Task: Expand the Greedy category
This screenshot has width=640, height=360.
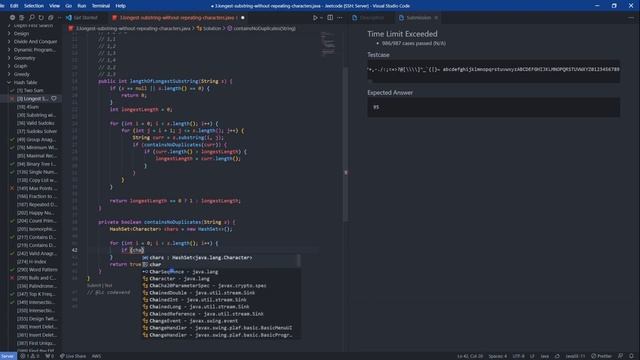Action: click(x=21, y=74)
